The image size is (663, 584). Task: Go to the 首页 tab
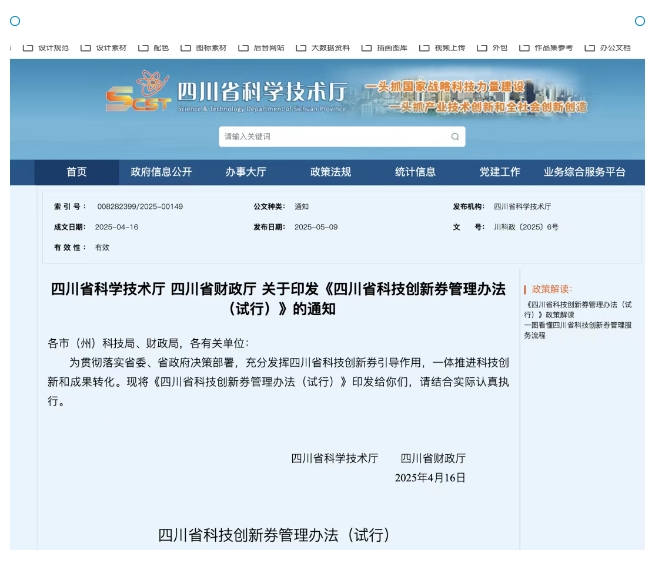click(x=77, y=172)
